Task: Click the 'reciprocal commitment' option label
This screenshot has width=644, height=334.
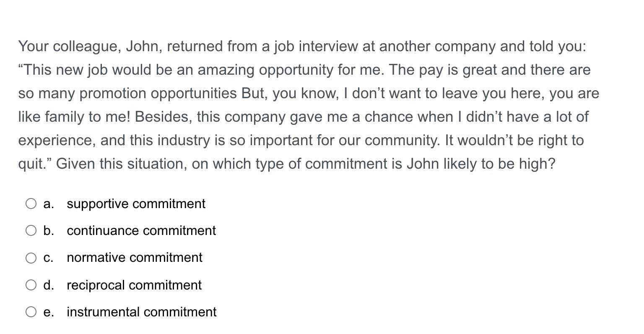Action: pyautogui.click(x=134, y=285)
